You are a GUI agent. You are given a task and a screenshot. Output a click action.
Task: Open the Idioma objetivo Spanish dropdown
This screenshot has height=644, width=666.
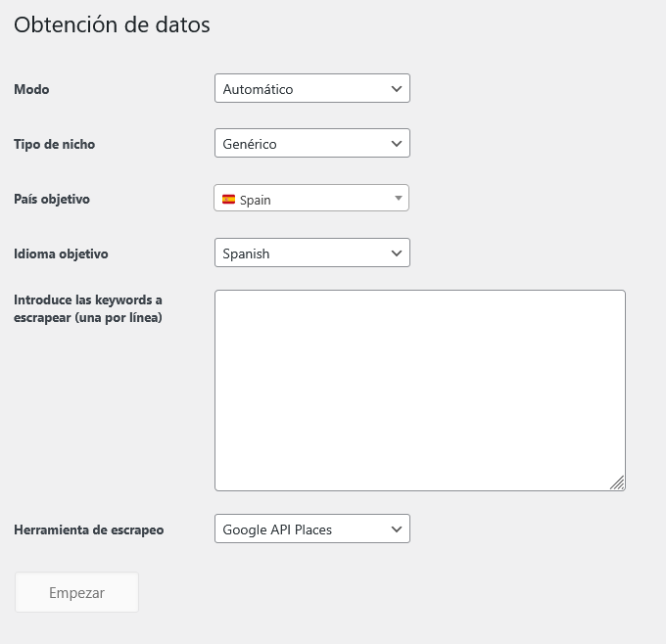(312, 253)
